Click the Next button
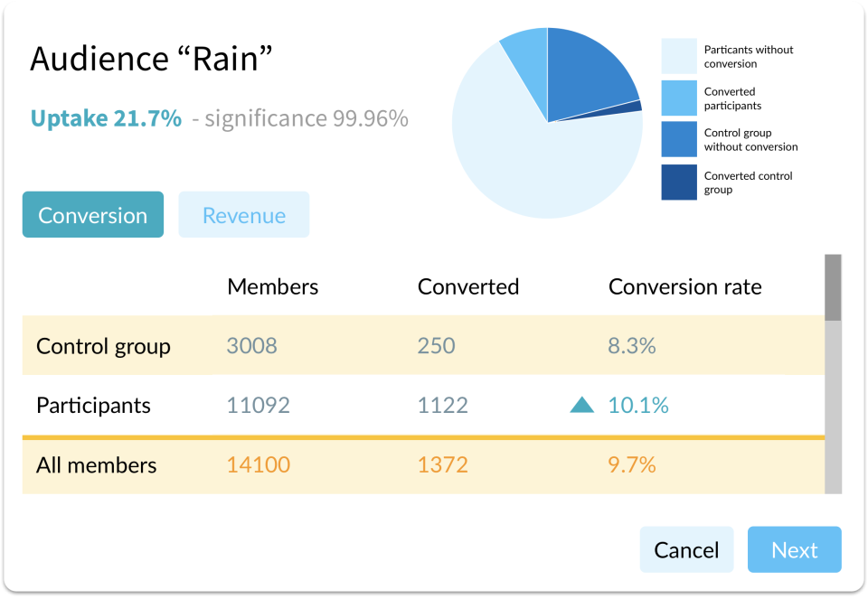Screen dimensions: 868x599 click(794, 550)
